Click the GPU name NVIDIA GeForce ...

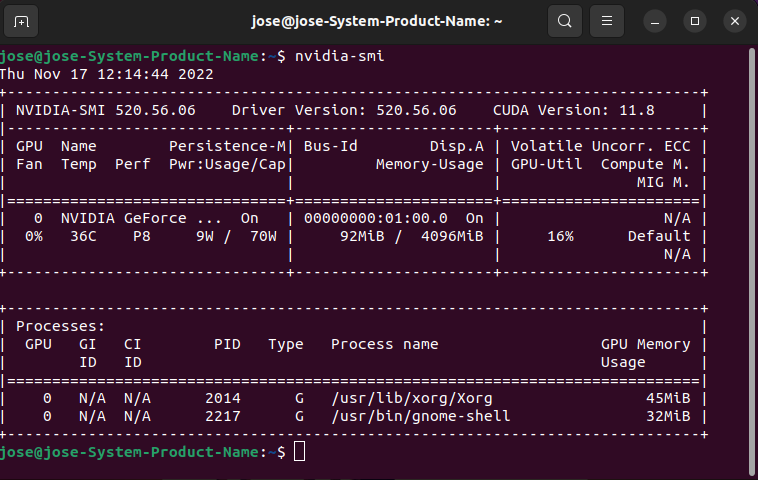click(124, 218)
